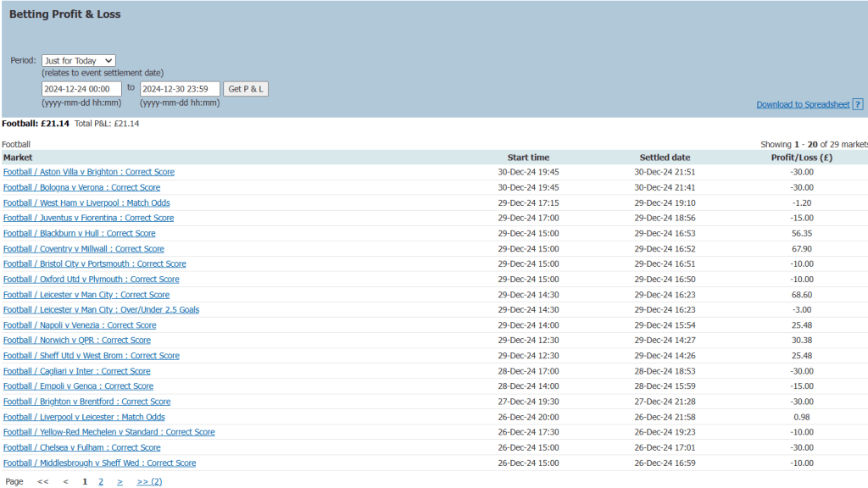Screen dimensions: 868x488
Task: Open Cagliari v Inter Correct Score market
Action: point(77,371)
